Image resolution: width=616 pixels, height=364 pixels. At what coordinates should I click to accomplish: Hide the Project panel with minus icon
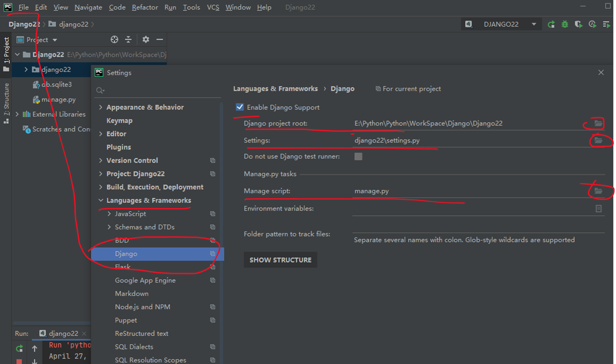[159, 39]
